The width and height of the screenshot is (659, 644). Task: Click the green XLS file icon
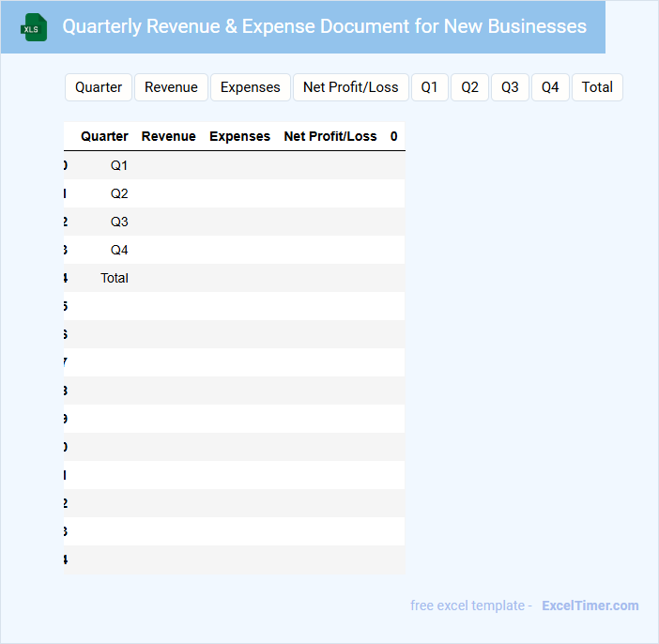click(x=34, y=27)
